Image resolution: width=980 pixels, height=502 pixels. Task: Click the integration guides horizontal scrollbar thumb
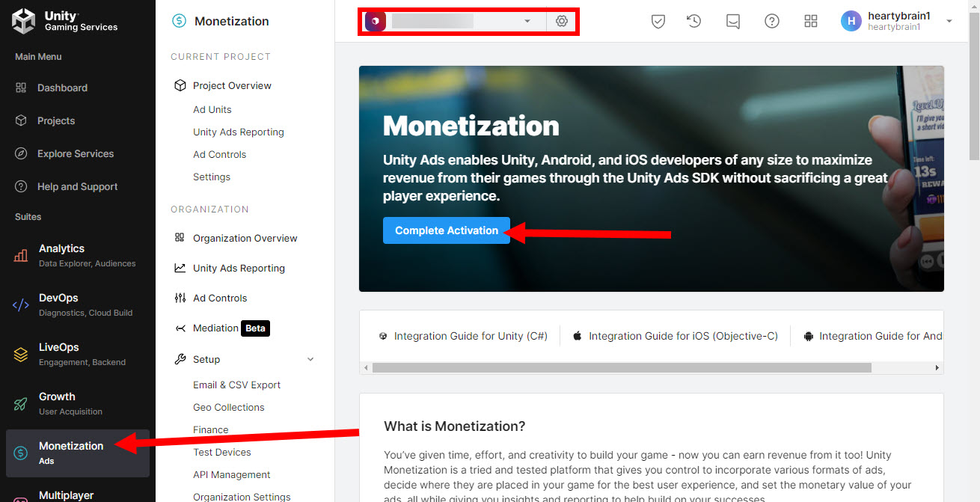click(x=622, y=368)
